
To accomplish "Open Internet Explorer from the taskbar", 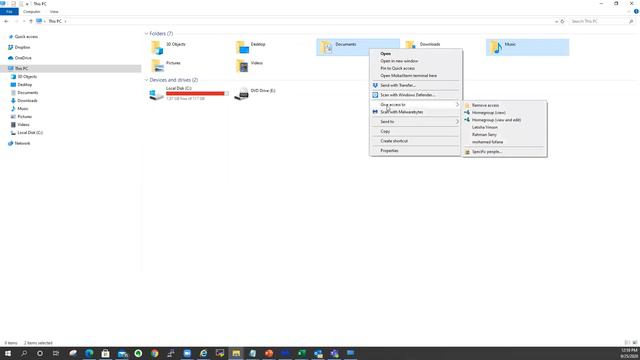I will (203, 353).
